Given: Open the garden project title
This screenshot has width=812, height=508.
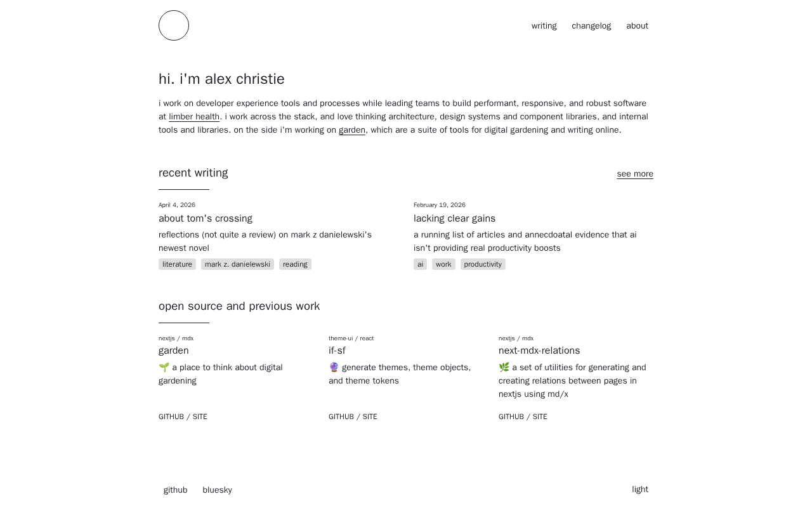Looking at the screenshot, I should tap(174, 351).
